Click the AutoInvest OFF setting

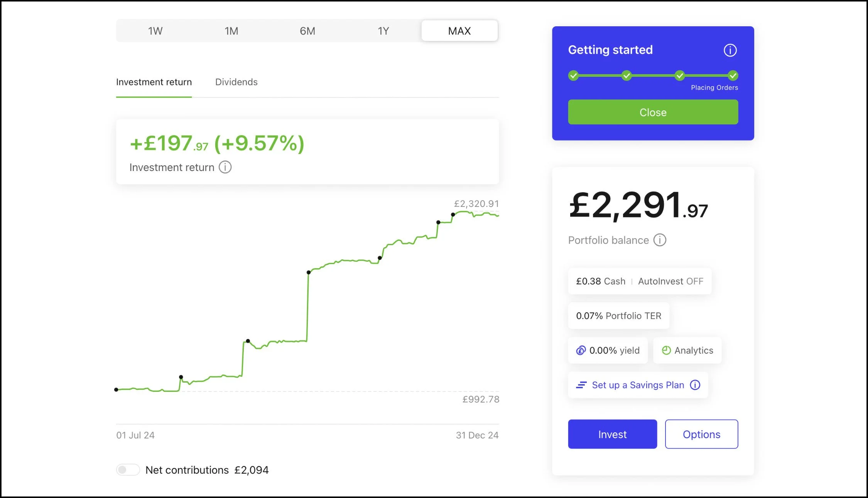coord(670,281)
